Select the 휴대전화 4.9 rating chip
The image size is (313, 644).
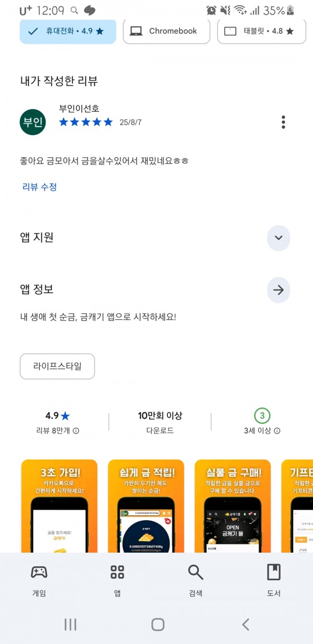tap(68, 31)
